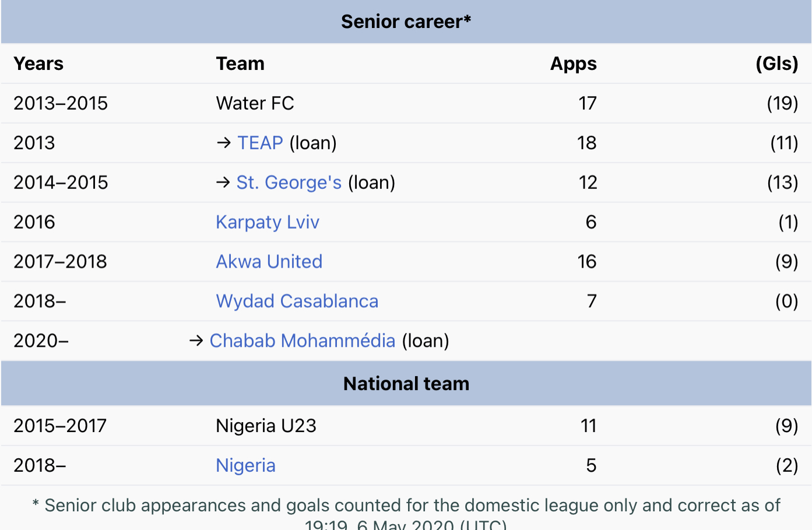812x530 pixels.
Task: Click the Gls column header
Action: point(776,64)
